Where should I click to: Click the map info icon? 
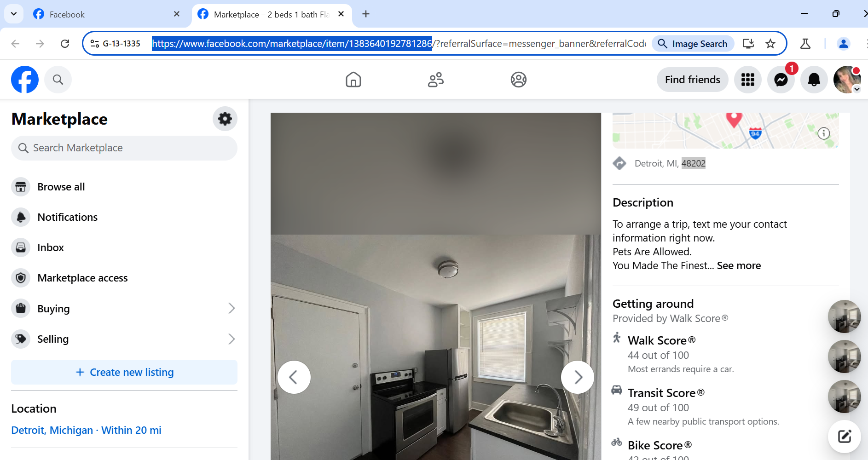click(x=824, y=133)
